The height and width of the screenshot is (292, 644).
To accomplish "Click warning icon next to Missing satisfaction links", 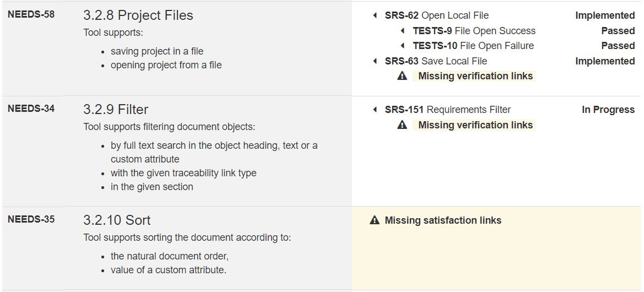I will pyautogui.click(x=375, y=220).
